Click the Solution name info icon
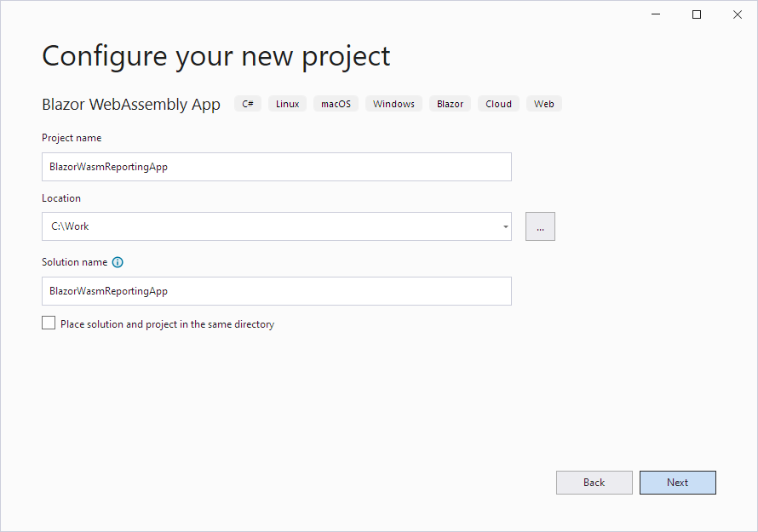Image resolution: width=758 pixels, height=532 pixels. coord(118,262)
